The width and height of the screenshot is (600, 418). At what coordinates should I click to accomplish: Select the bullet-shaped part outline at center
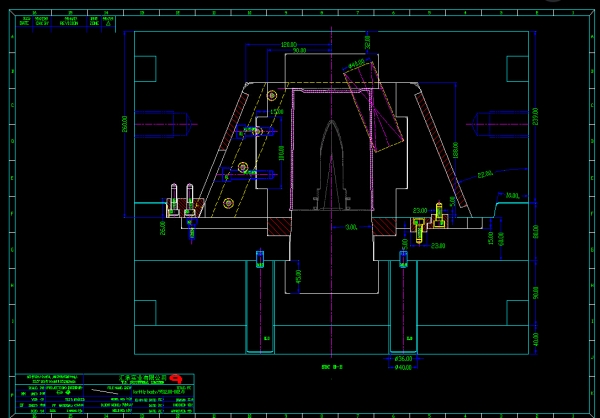331,165
